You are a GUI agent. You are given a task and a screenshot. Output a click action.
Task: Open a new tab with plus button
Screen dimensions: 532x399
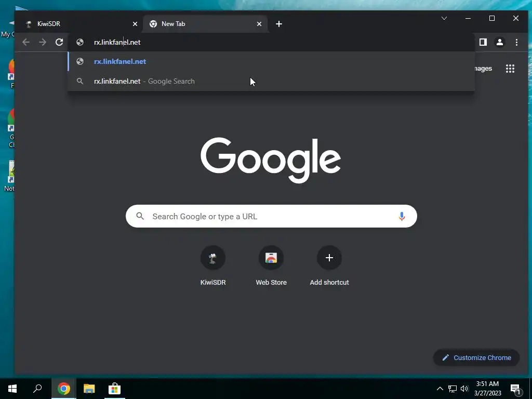[279, 24]
